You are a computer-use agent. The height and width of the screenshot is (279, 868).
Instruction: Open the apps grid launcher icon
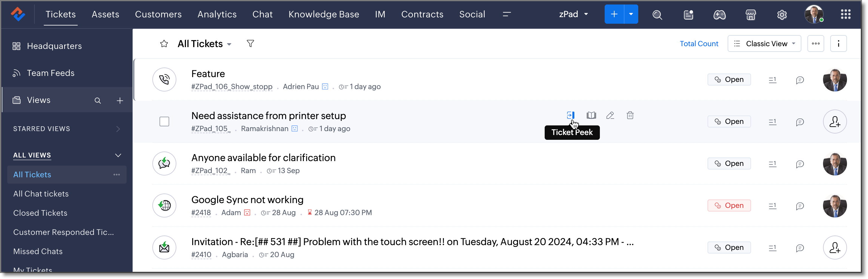tap(846, 14)
